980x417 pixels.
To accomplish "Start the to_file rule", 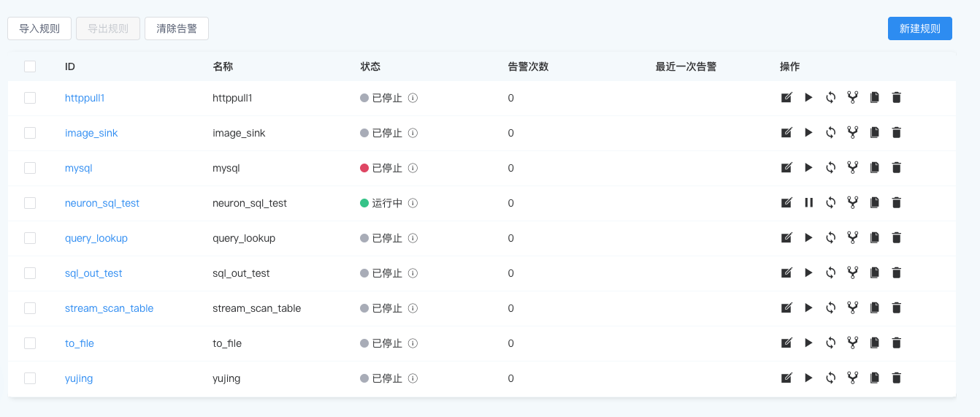I will (x=808, y=343).
